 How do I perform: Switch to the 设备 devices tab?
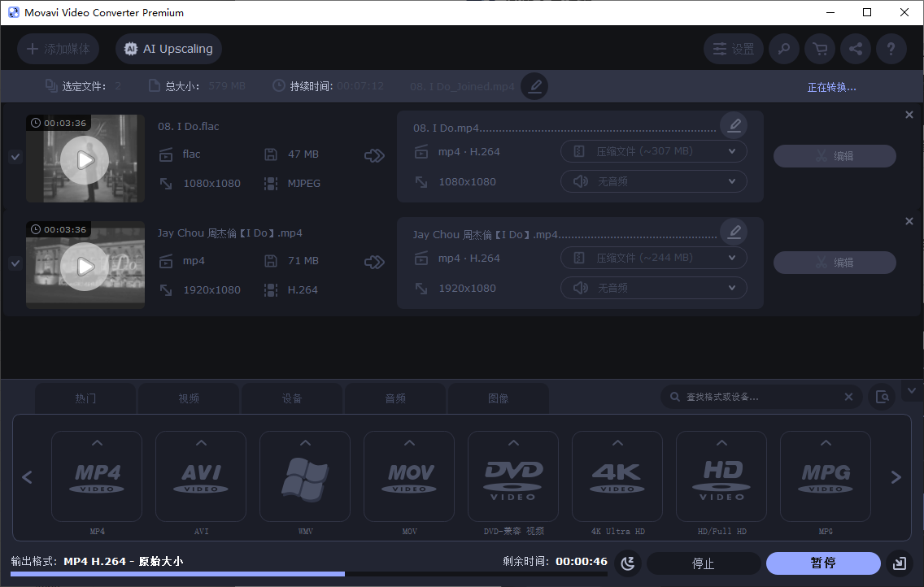click(292, 398)
